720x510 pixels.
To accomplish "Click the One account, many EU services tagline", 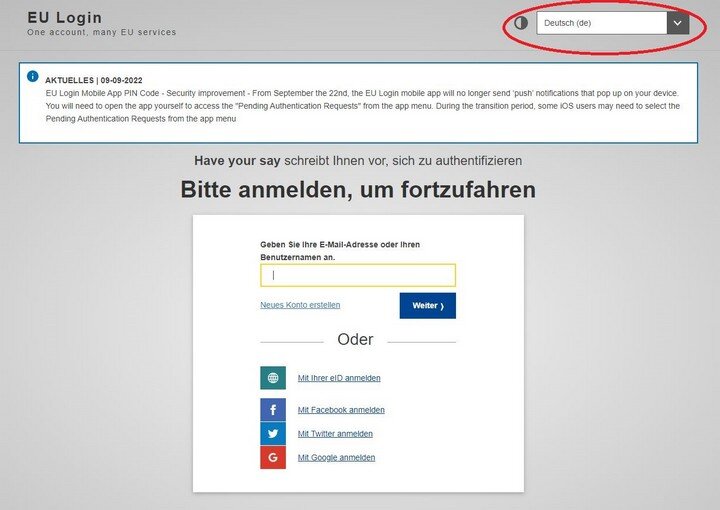I will (101, 33).
